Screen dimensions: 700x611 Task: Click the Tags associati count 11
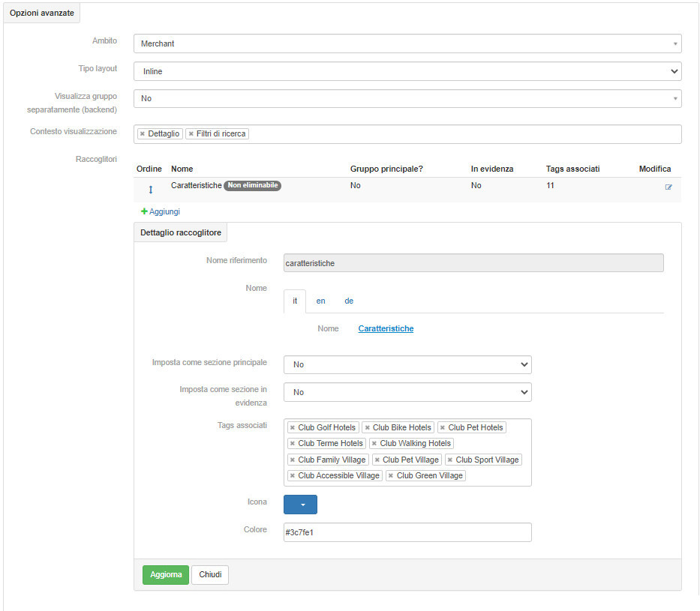(550, 185)
